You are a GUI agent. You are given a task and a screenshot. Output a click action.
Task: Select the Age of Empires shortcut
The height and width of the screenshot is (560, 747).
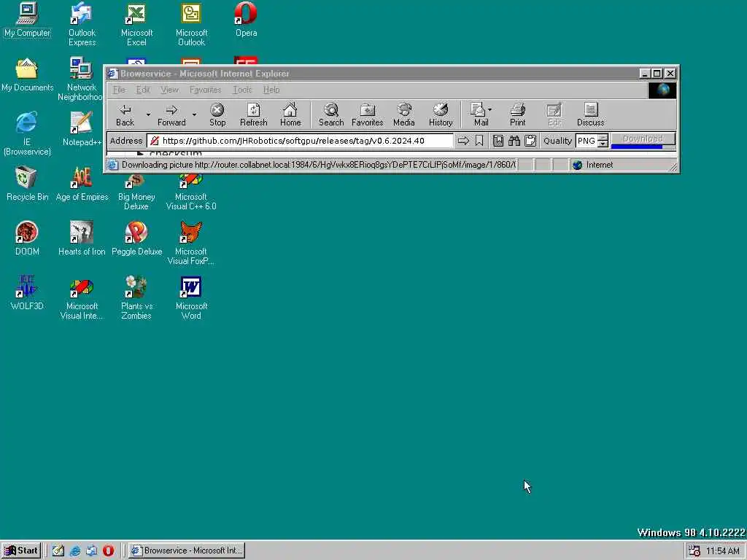(x=82, y=183)
